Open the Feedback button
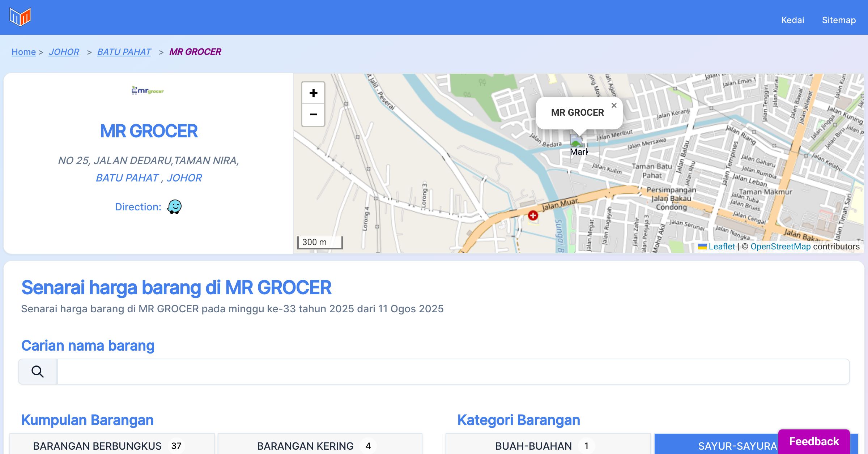868x454 pixels. (x=814, y=441)
